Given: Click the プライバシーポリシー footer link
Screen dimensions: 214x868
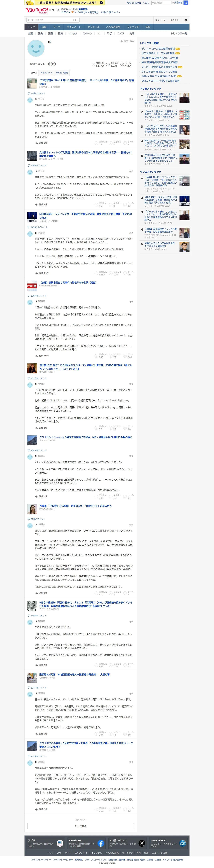Looking at the screenshot, I should [41, 860].
